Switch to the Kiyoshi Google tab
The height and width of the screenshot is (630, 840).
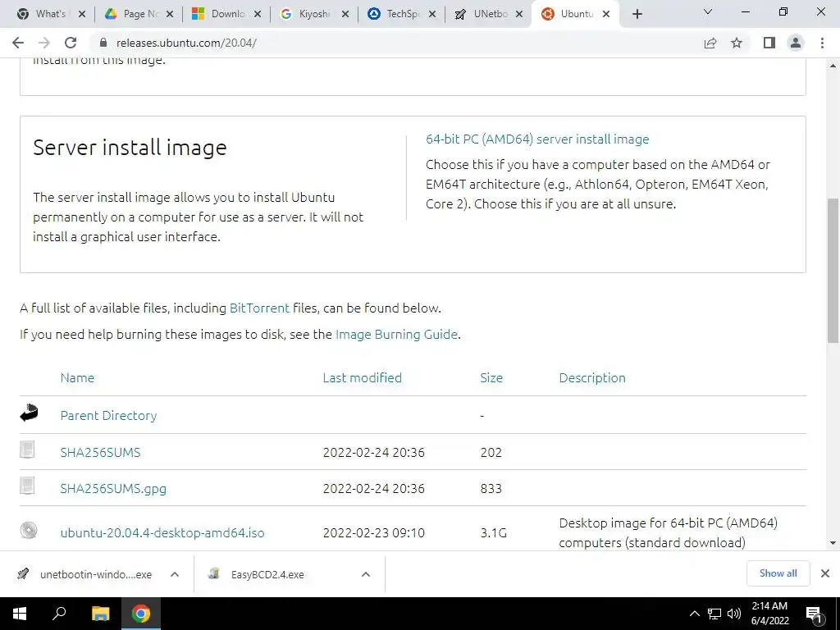click(x=314, y=14)
